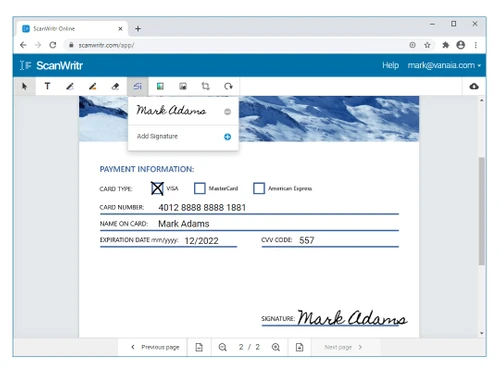Viewport: 500px width, 375px height.
Task: Click the blue plus Add Signature icon
Action: tap(227, 137)
